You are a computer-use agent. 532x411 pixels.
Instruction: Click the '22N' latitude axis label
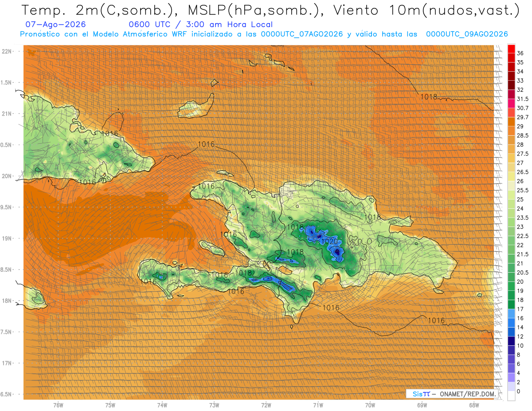click(7, 51)
